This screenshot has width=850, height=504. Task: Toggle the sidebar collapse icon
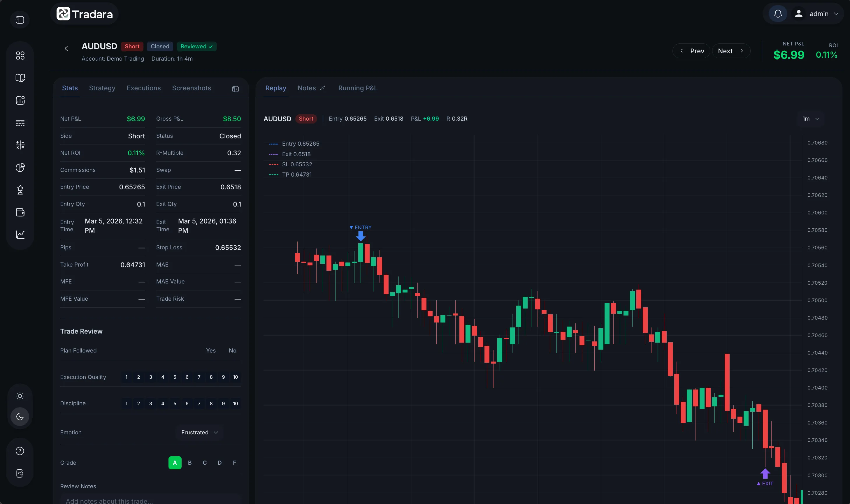pyautogui.click(x=20, y=20)
